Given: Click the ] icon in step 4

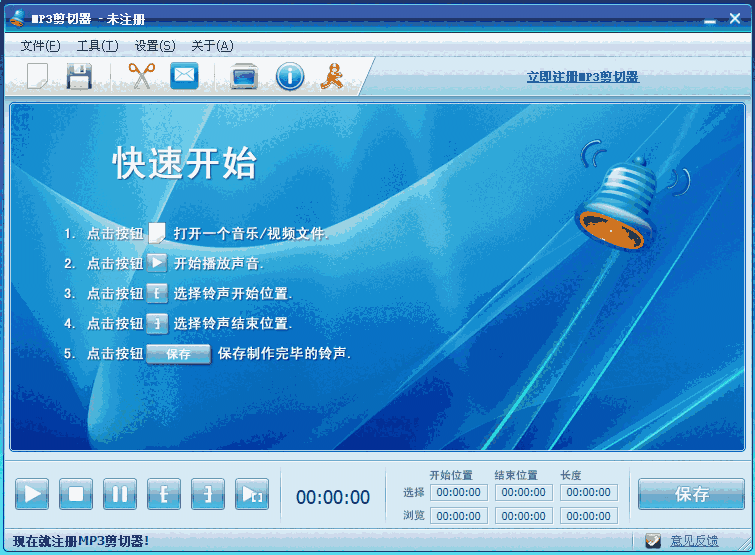Looking at the screenshot, I should coord(157,323).
